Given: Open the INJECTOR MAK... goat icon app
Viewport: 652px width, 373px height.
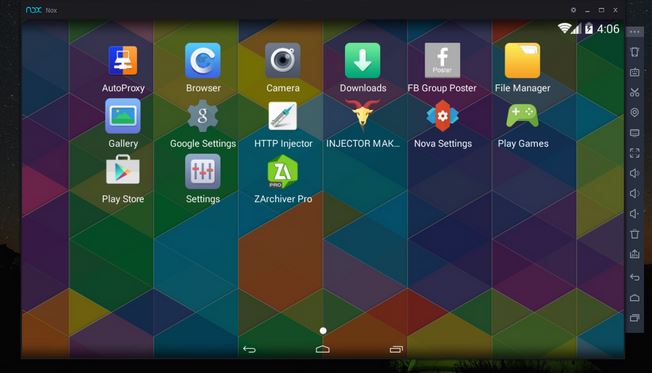Looking at the screenshot, I should point(363,115).
